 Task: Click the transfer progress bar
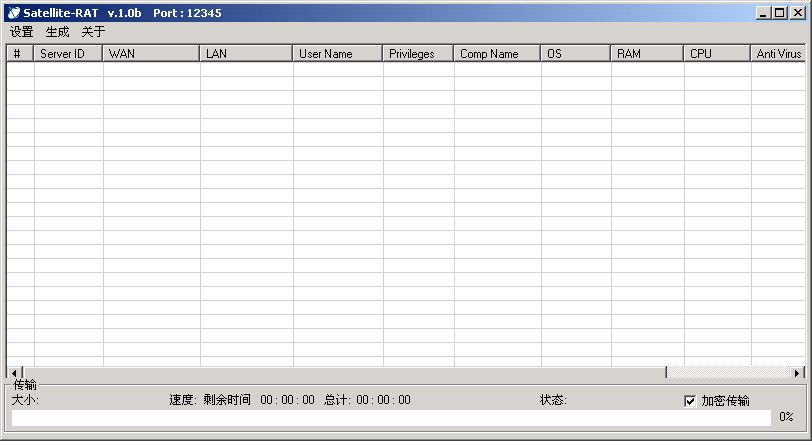[390, 418]
